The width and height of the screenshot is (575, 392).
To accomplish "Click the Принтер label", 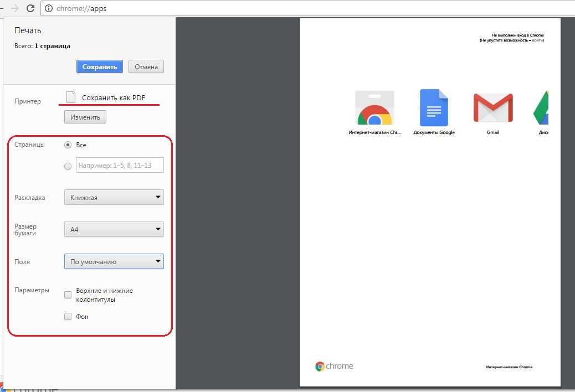I will tap(28, 101).
